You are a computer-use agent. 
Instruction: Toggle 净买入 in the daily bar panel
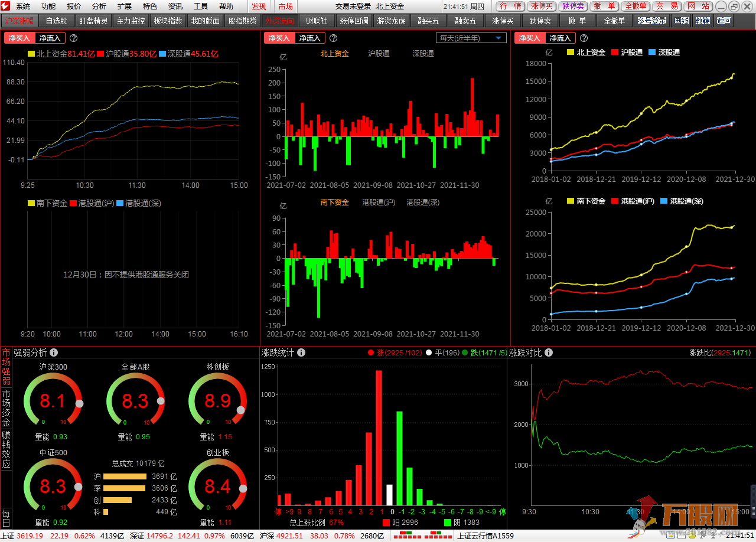pos(279,38)
